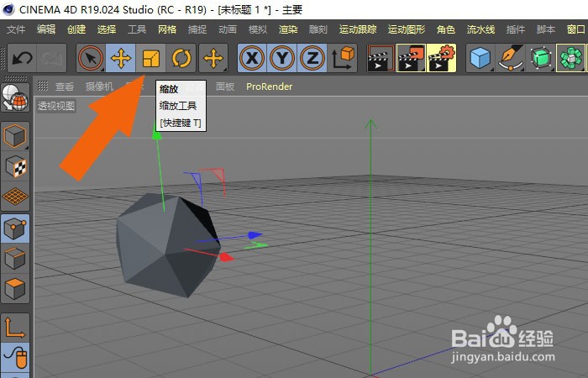Screen dimensions: 588x378
Task: Open the green Subdivision Surface generator icon
Action: (541, 58)
